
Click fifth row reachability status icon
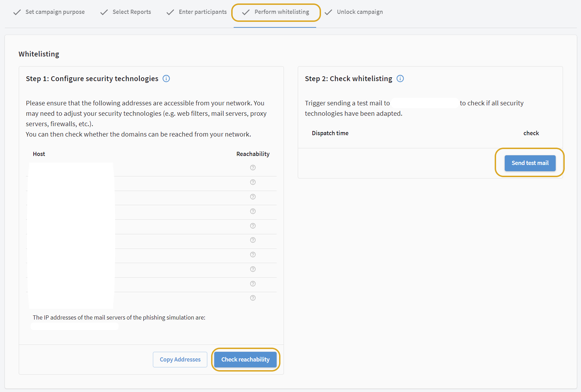pyautogui.click(x=253, y=226)
